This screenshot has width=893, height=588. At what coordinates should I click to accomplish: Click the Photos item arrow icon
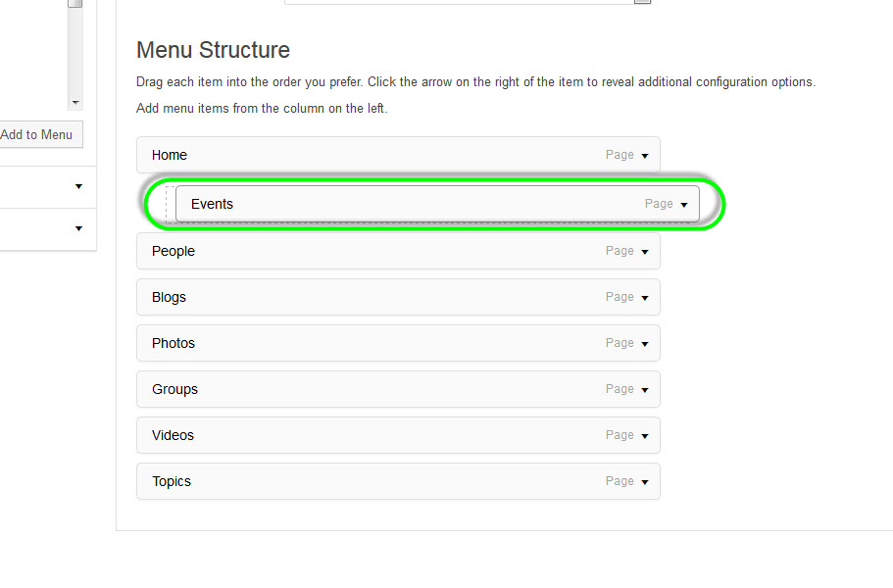(x=645, y=344)
